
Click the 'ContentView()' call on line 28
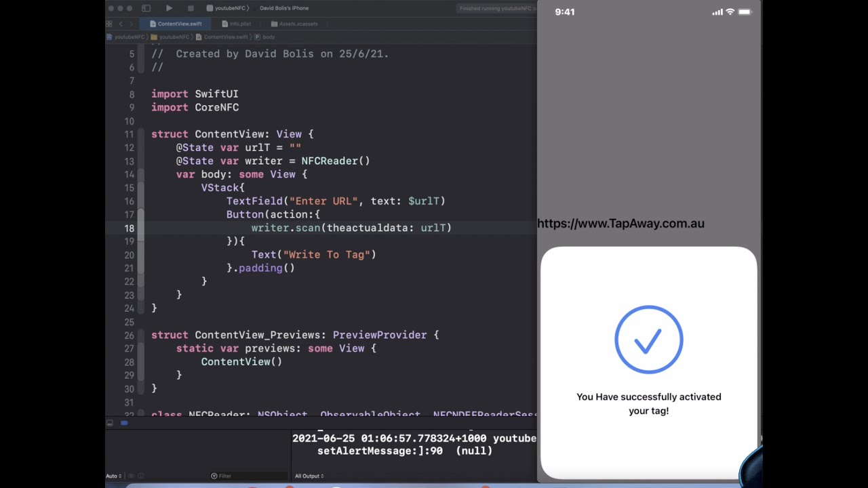click(x=241, y=362)
